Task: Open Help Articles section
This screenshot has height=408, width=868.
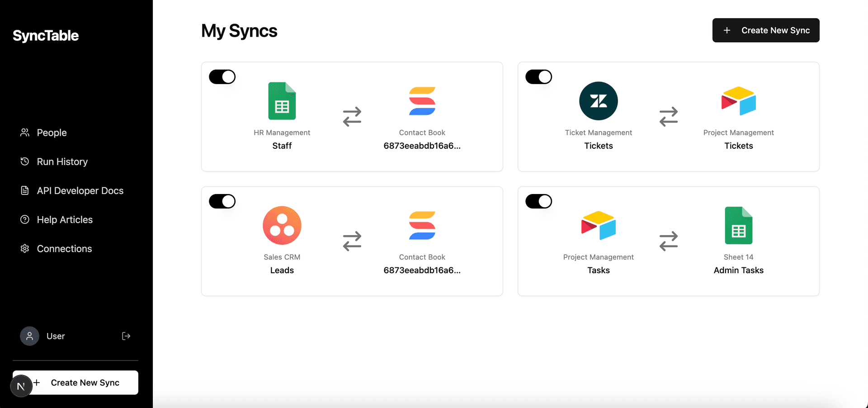Action: 65,219
